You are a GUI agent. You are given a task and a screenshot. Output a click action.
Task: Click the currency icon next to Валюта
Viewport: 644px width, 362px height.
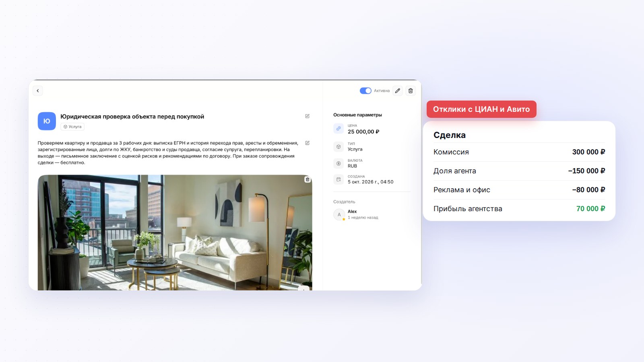[x=339, y=163]
